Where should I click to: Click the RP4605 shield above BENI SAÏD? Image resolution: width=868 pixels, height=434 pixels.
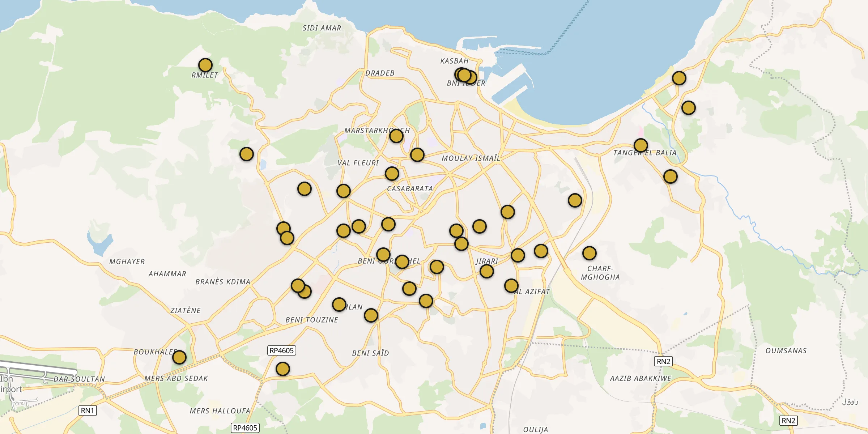pos(282,350)
